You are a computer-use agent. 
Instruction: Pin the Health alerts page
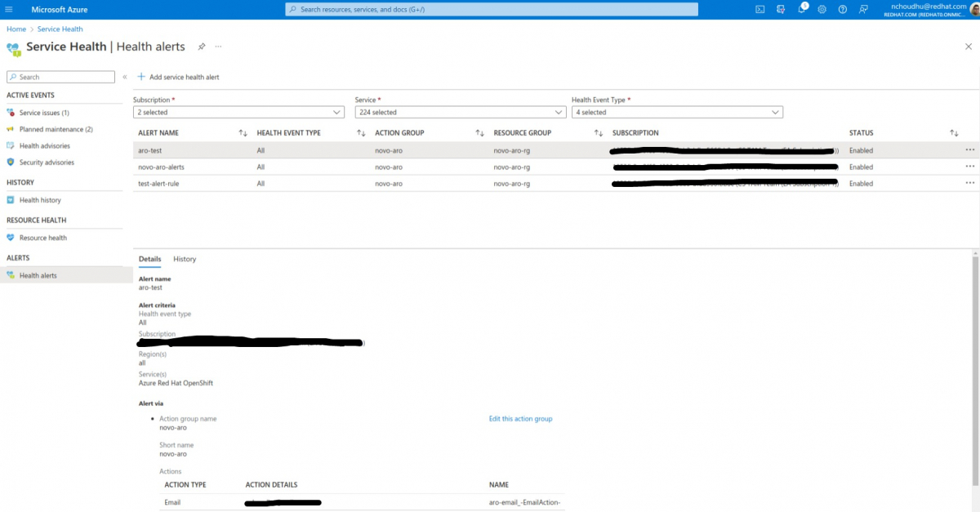201,47
